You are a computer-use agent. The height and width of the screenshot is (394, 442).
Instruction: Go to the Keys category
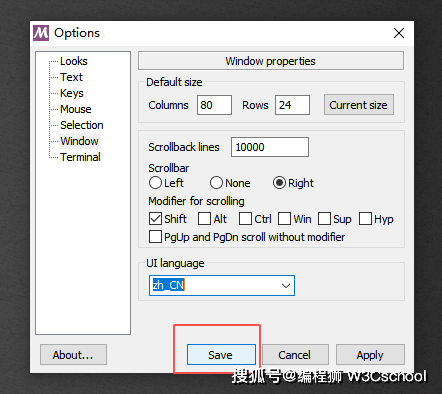coord(72,93)
